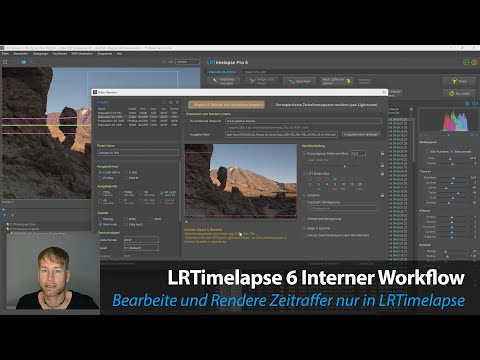The image size is (480, 360).
Task: Click the Filter button
Action: click(460, 81)
